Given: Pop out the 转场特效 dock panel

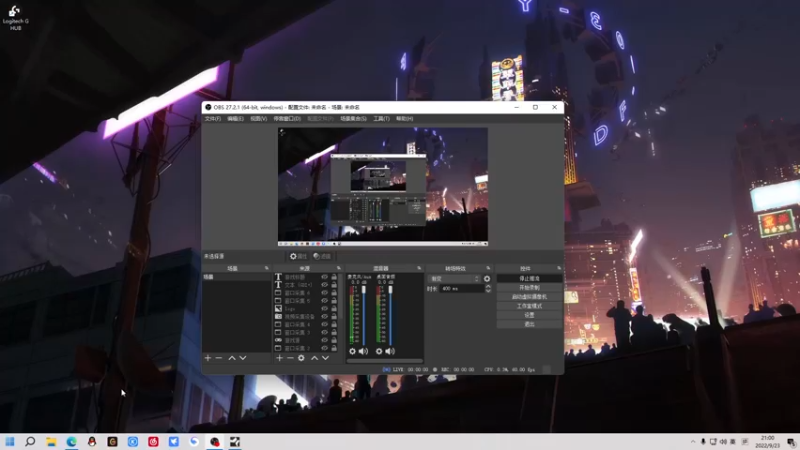Looking at the screenshot, I should click(488, 268).
